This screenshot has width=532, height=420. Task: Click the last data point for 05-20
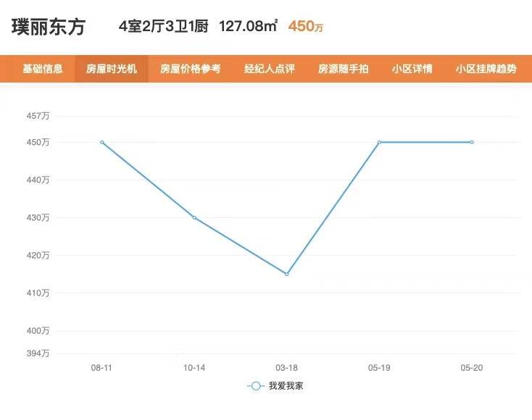point(472,142)
